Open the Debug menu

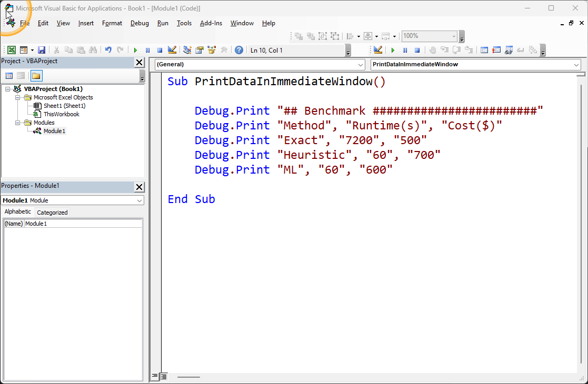tap(139, 23)
